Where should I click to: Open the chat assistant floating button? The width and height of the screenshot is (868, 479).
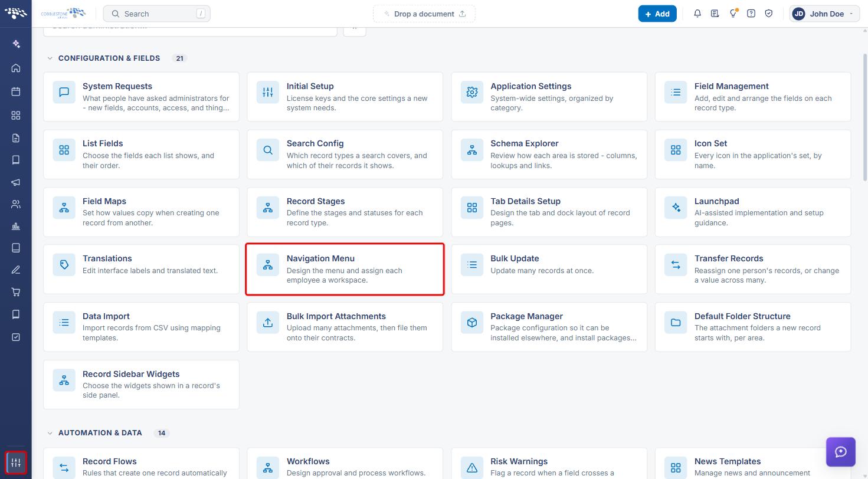841,452
